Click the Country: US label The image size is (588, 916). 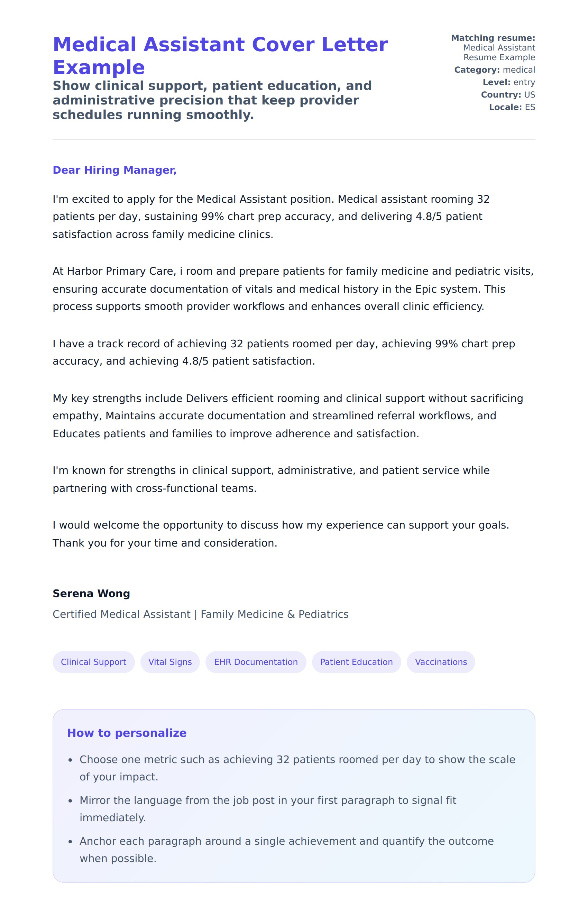(x=508, y=95)
